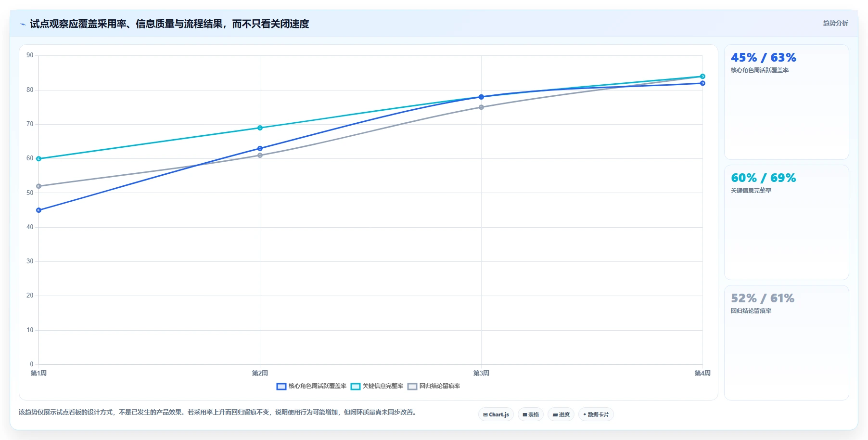Click the 0 y-axis tick label
The height and width of the screenshot is (440, 868).
coord(32,364)
